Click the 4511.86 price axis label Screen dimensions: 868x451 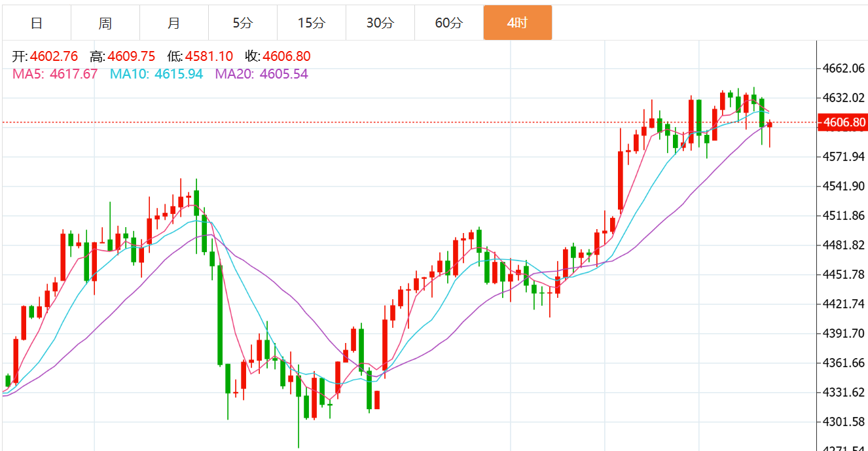point(842,215)
